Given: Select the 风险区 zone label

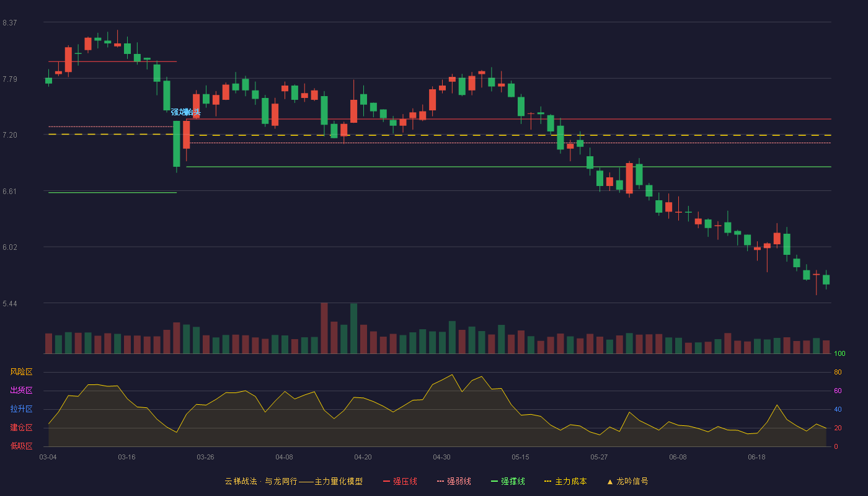Looking at the screenshot, I should (x=21, y=372).
